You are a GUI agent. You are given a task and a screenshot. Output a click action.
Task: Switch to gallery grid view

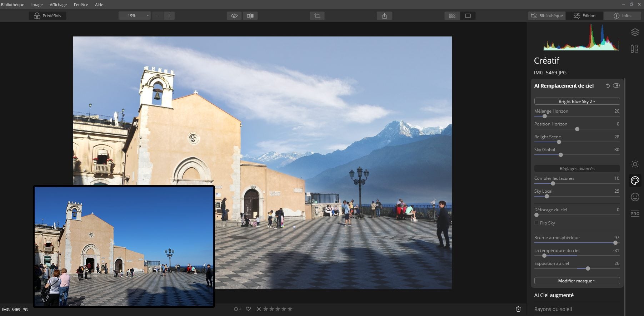pos(452,16)
